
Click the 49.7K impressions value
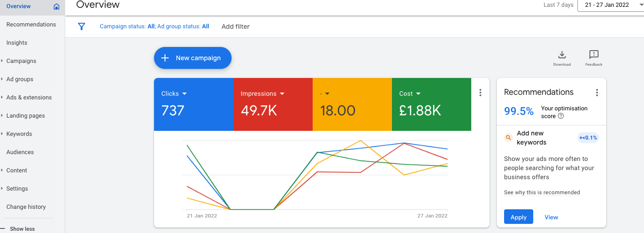click(259, 111)
